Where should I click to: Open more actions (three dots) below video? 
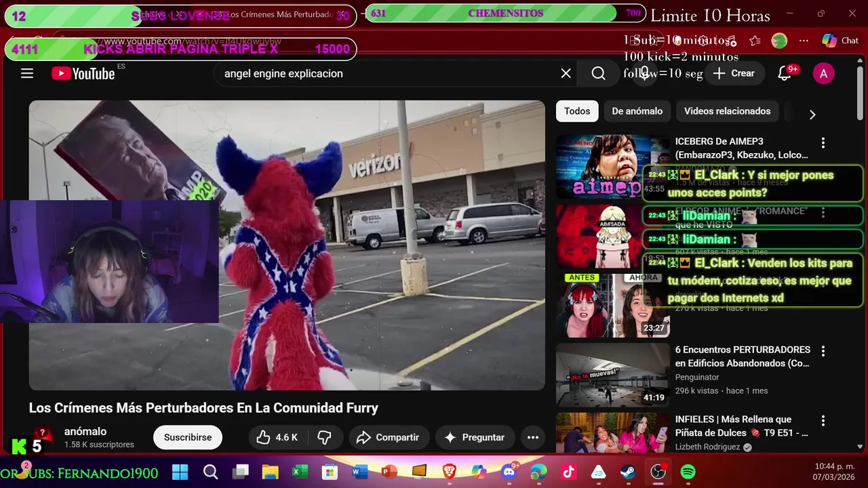tap(533, 437)
